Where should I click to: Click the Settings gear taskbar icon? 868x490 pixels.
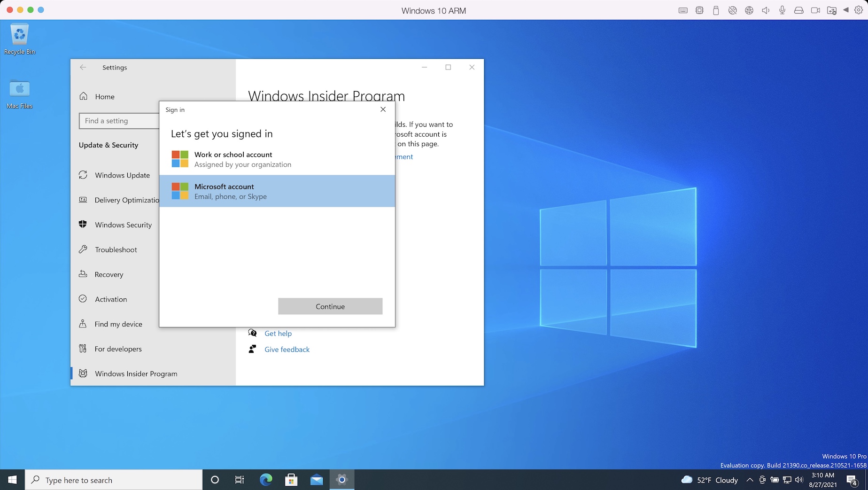point(342,480)
